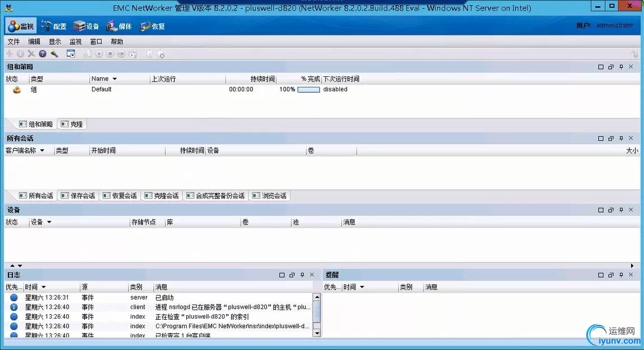Open the 配置 (Configuration) main view
Viewport: 644px width, 350px height.
54,26
